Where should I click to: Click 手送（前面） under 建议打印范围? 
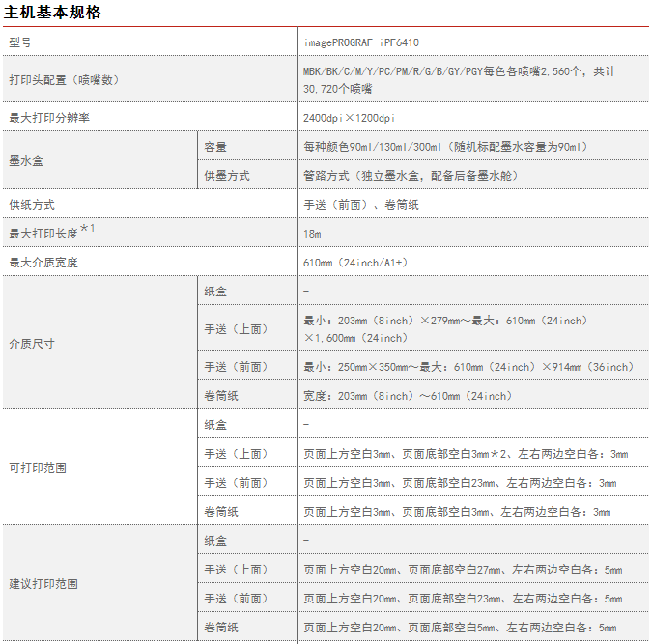[236, 599]
